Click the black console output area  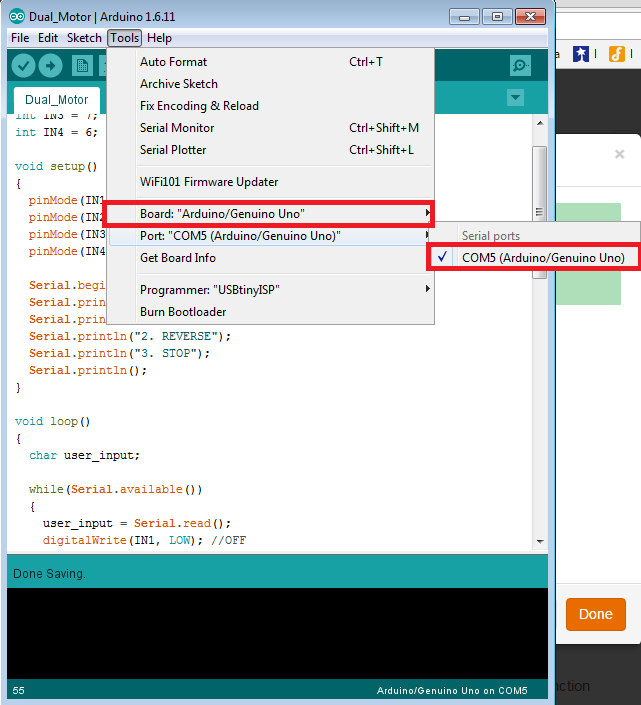[277, 634]
